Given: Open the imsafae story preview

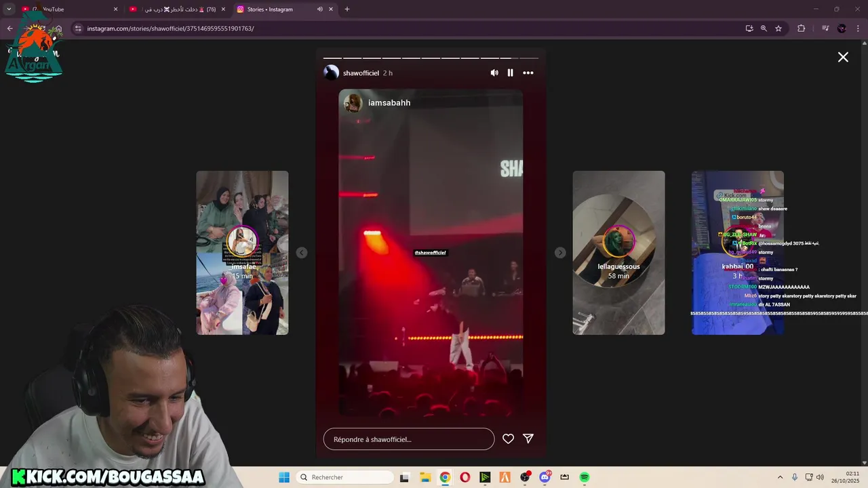Looking at the screenshot, I should pyautogui.click(x=242, y=253).
